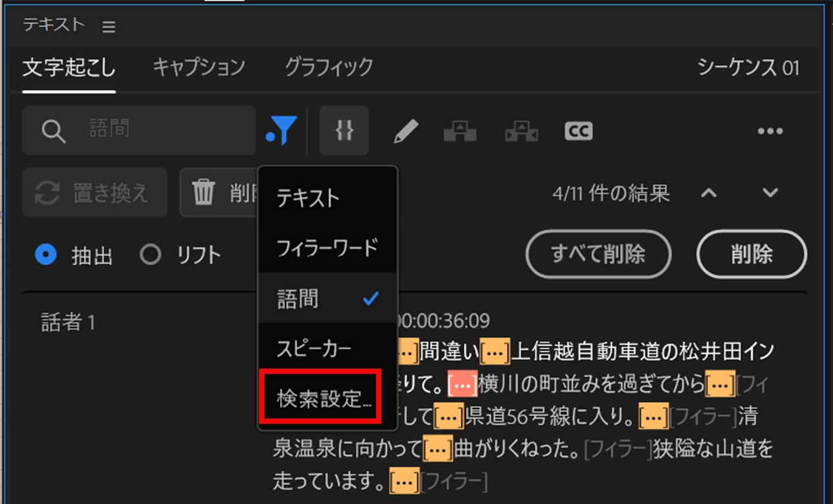The image size is (833, 504).
Task: Open the テキスト panel hamburger menu
Action: click(109, 27)
